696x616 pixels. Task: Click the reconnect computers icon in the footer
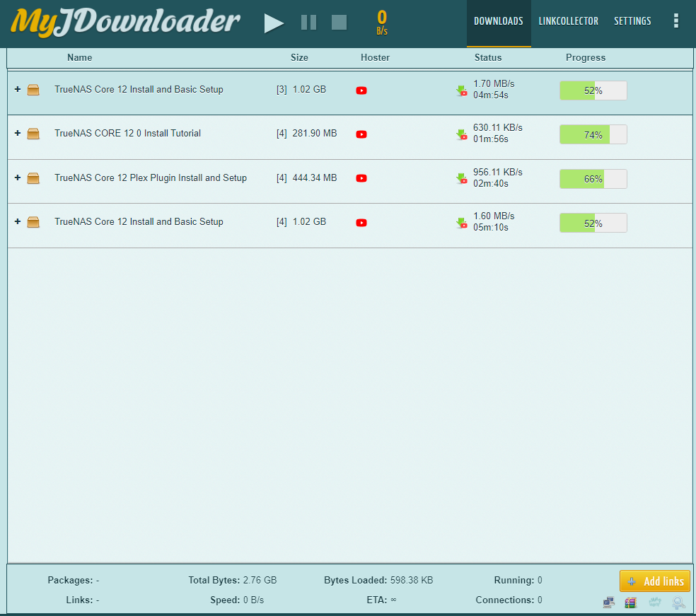pyautogui.click(x=609, y=603)
